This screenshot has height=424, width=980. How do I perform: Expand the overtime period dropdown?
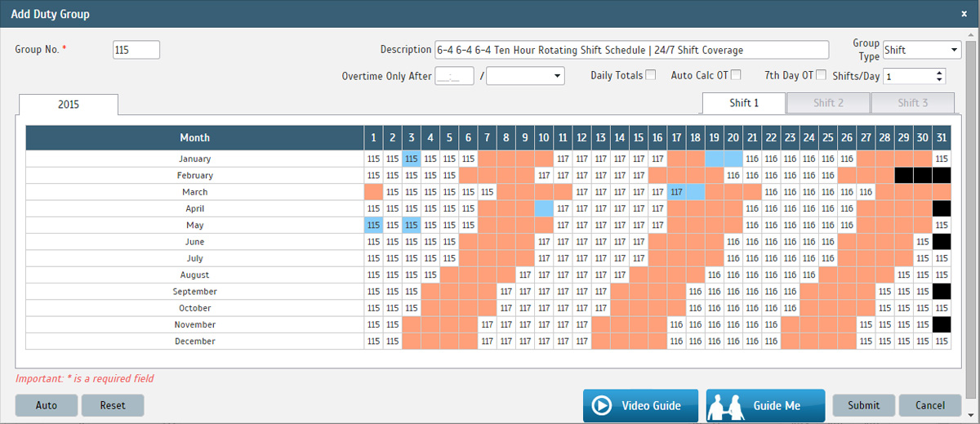coord(525,76)
